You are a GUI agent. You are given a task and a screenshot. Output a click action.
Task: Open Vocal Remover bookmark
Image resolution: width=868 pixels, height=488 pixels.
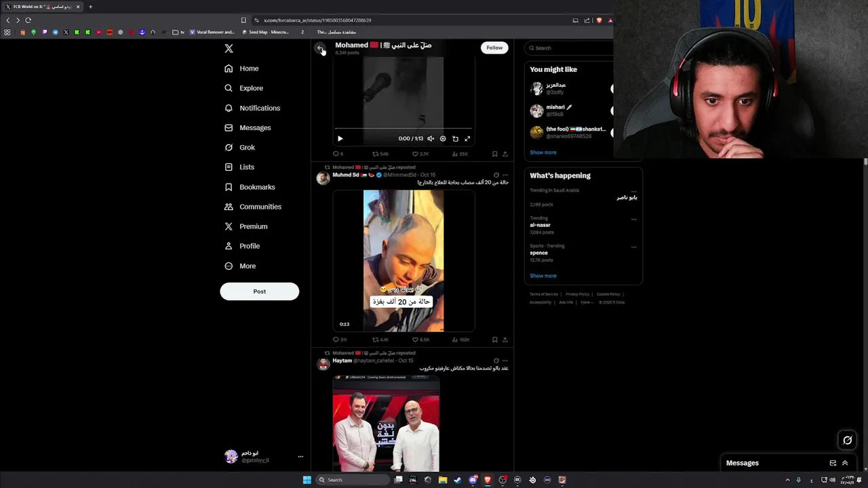(212, 32)
